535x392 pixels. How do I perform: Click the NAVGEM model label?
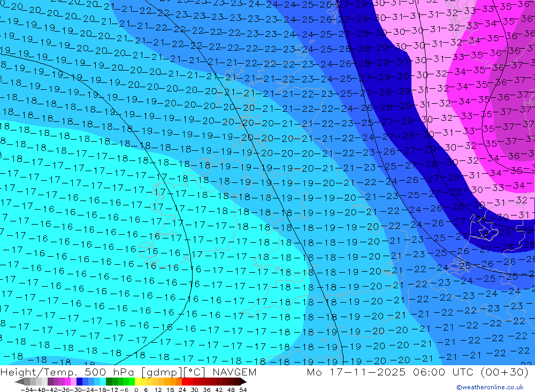(234, 372)
